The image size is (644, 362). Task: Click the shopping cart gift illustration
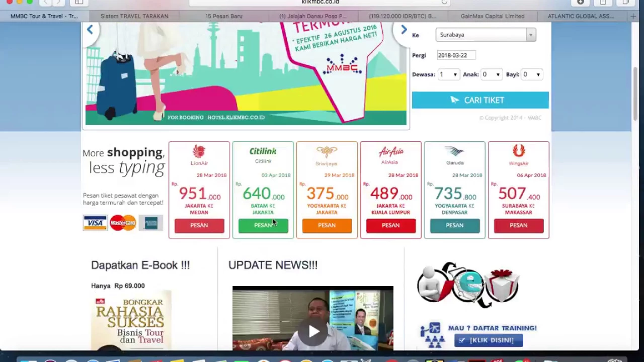pos(468,285)
